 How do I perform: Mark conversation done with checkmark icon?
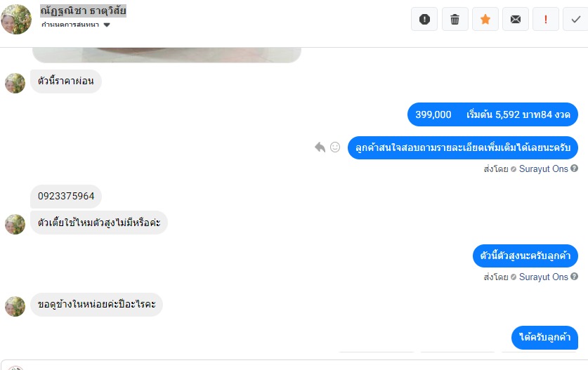tap(575, 19)
